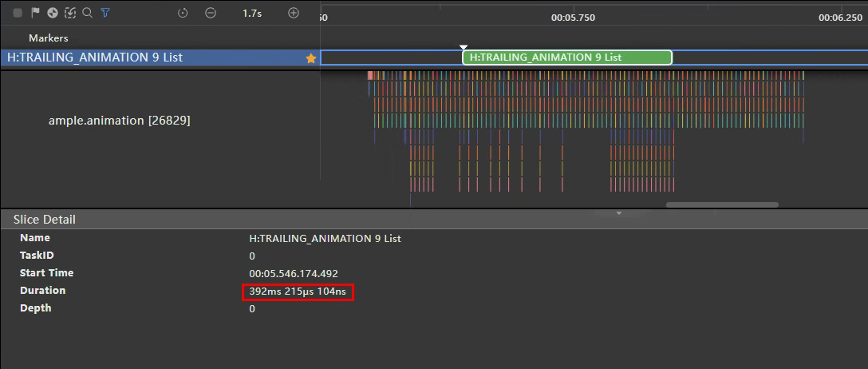This screenshot has height=369, width=868.
Task: Select the ample.animation [26829] process row
Action: [x=120, y=121]
